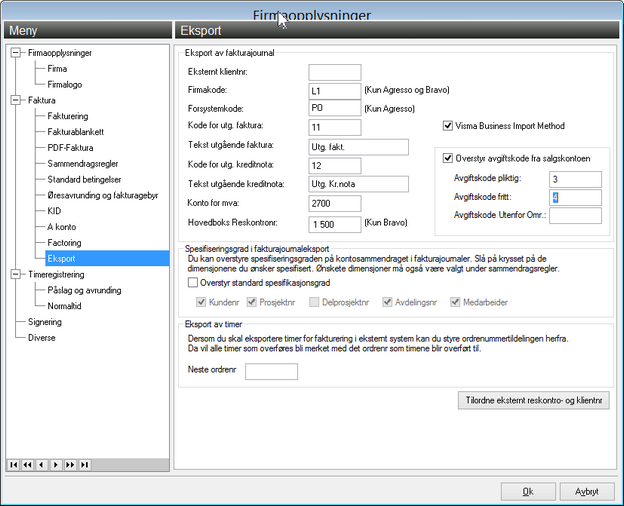Click Kode for utg. faktura field

[x=335, y=127]
